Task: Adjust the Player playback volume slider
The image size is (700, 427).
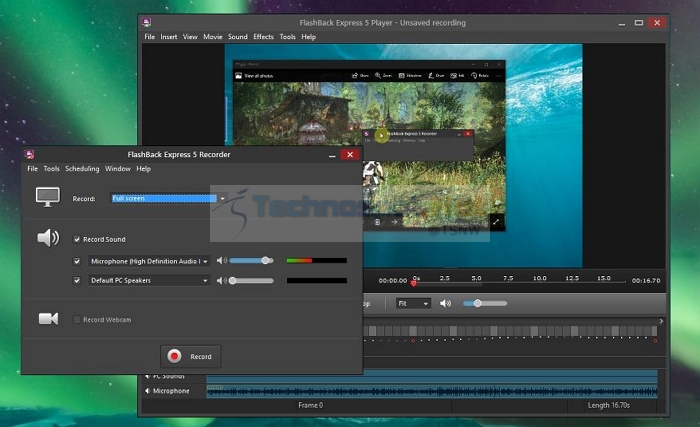Action: 485,303
